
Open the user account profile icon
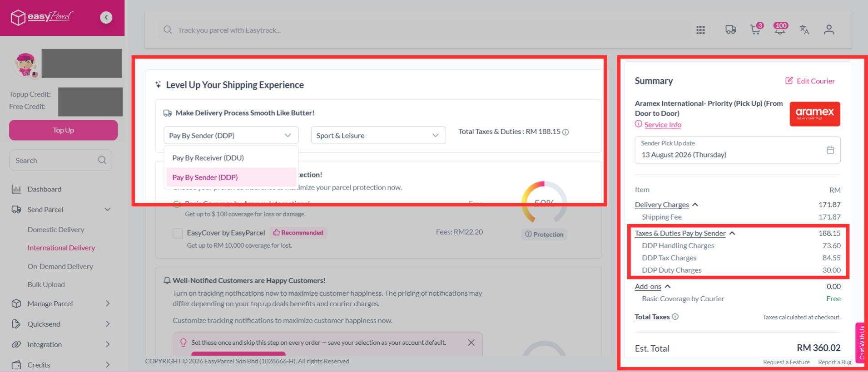pos(829,30)
